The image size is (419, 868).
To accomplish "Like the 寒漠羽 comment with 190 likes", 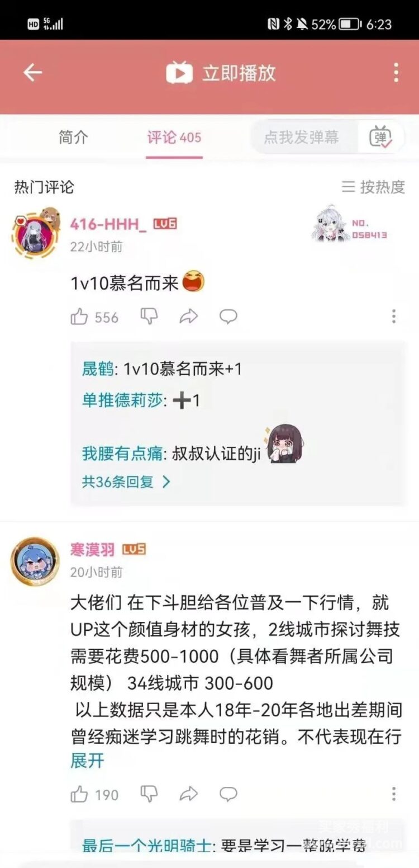I will [x=94, y=794].
